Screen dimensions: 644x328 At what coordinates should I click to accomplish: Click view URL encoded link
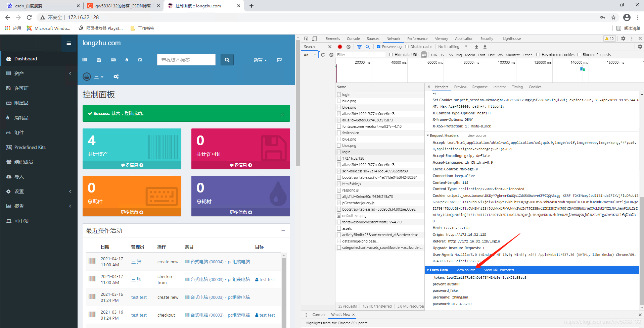[499, 270]
